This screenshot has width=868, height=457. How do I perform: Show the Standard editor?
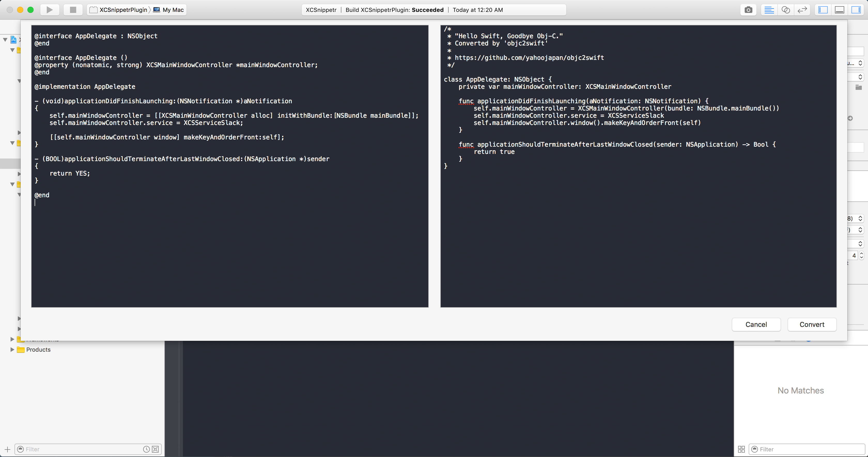pyautogui.click(x=769, y=10)
